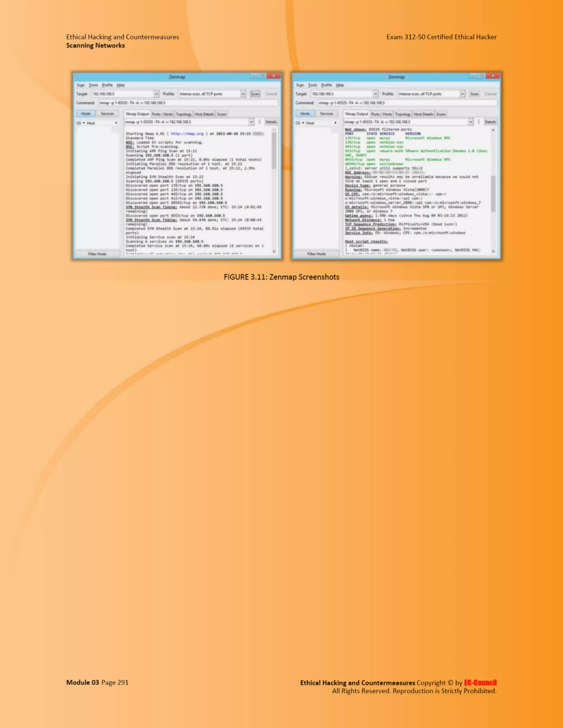
Task: Click the Cancel button in right Zenmap window
Action: click(491, 94)
